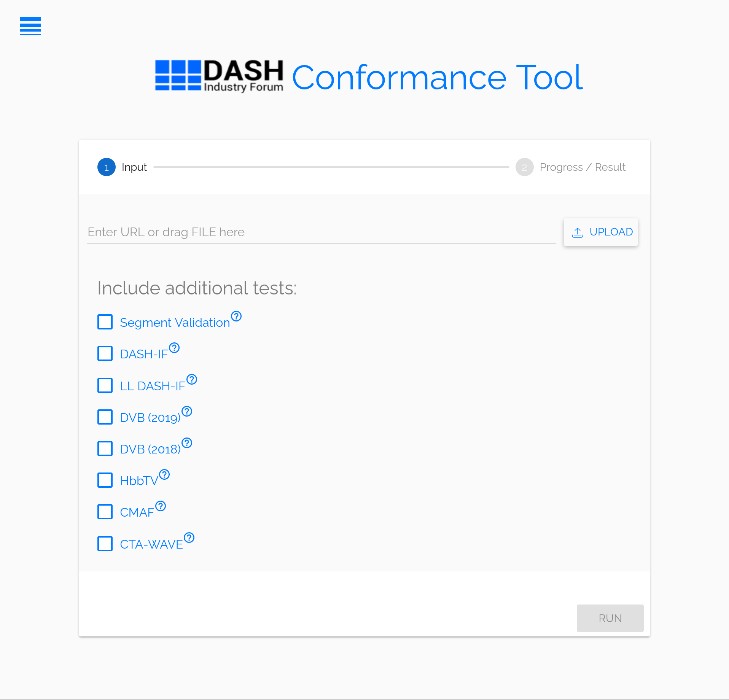729x700 pixels.
Task: Check the LL DASH-IF option
Action: pyautogui.click(x=105, y=385)
